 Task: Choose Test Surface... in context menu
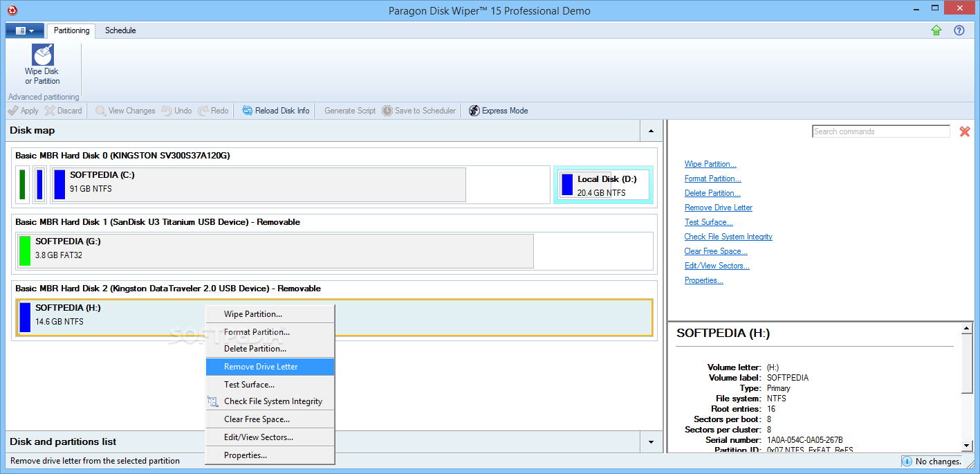[270, 385]
